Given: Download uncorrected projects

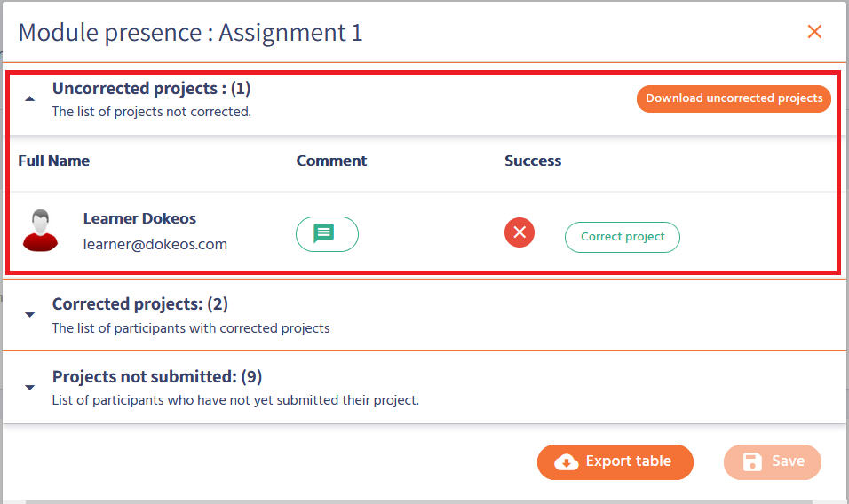Looking at the screenshot, I should click(x=734, y=98).
